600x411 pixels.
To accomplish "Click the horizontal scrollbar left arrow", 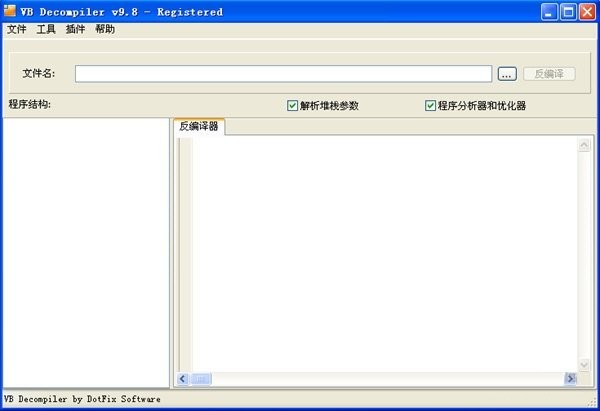I will pos(183,379).
